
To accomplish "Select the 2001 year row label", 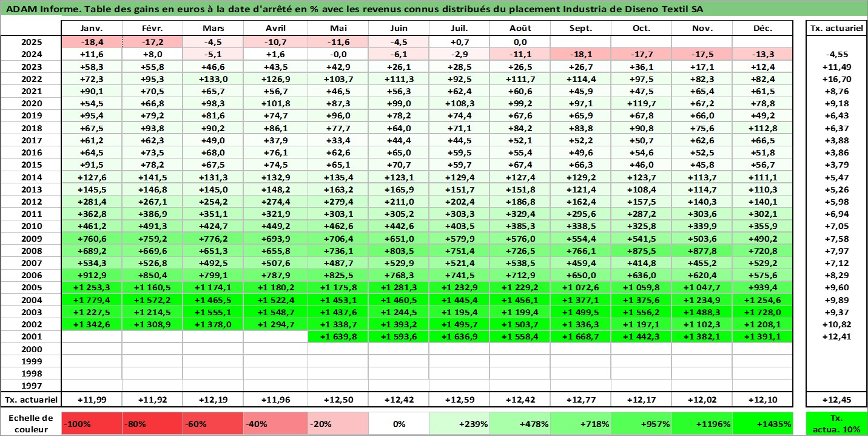I will click(31, 336).
